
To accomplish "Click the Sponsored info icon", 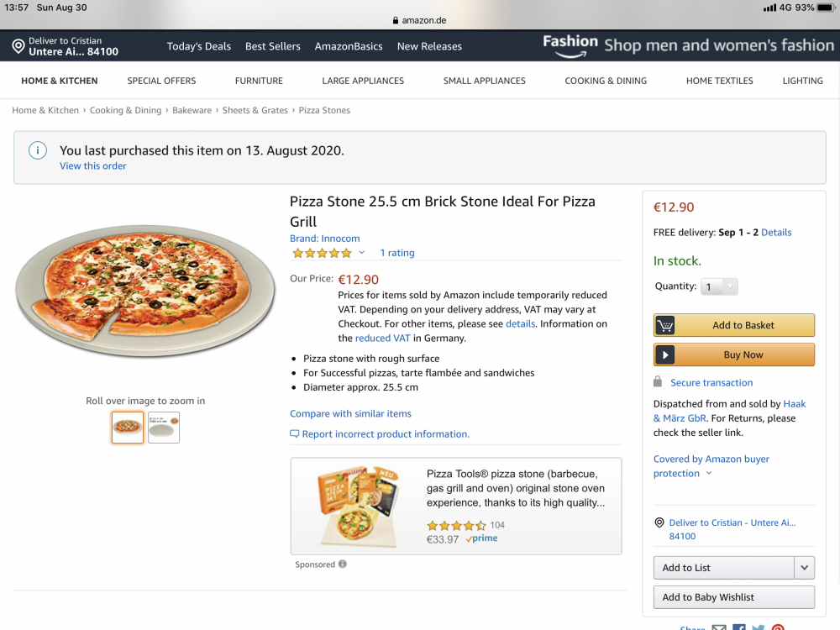I will click(x=343, y=564).
